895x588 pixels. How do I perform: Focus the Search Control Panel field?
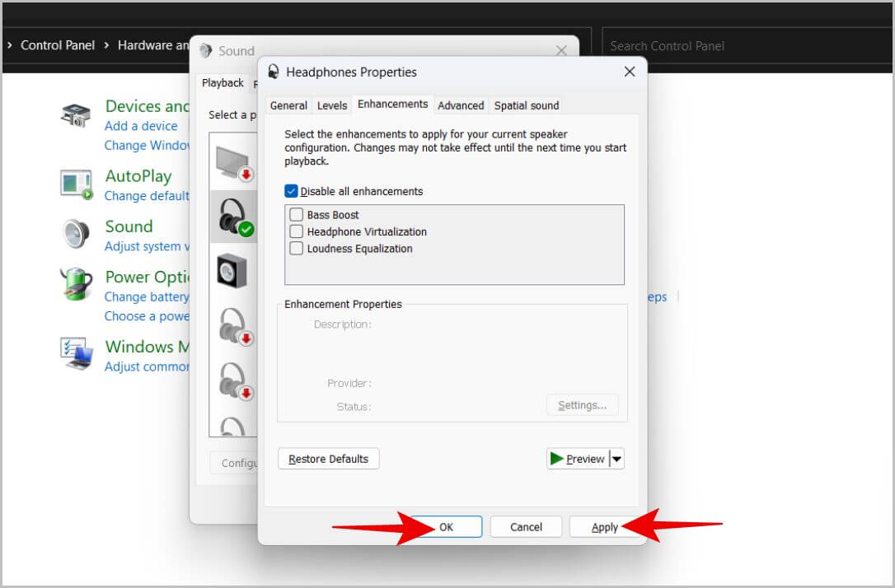coord(746,45)
